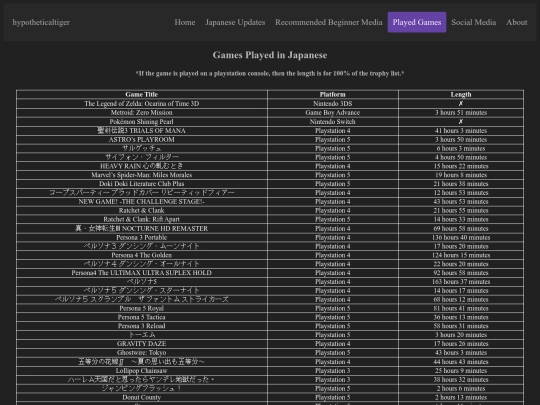Click the Persona 5 Tactica cell
Viewport: 540px width, 405px height.
pos(142,317)
